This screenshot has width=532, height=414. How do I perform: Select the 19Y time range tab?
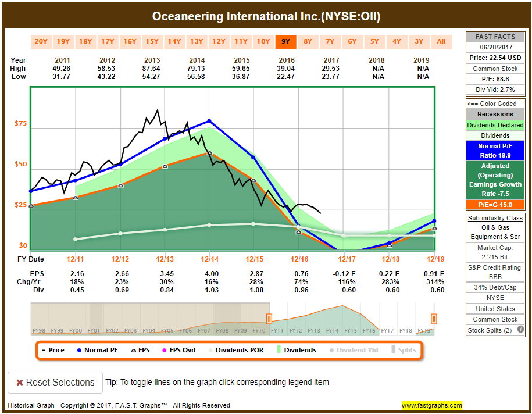pyautogui.click(x=63, y=42)
